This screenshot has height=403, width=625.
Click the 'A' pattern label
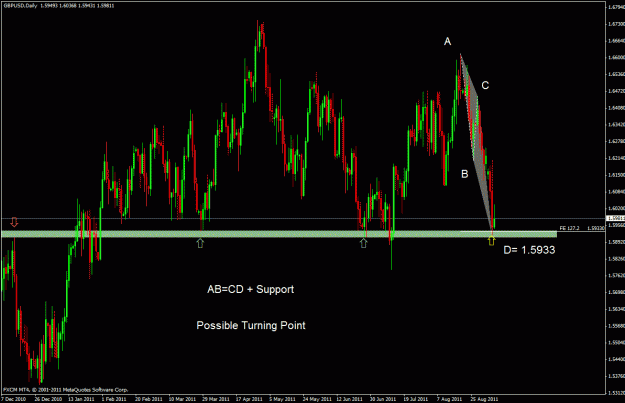coord(447,41)
